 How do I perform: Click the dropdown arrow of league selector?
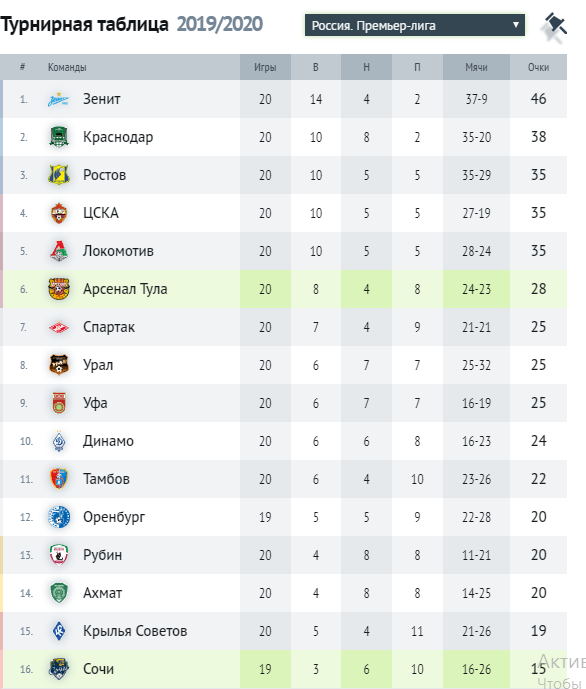516,25
